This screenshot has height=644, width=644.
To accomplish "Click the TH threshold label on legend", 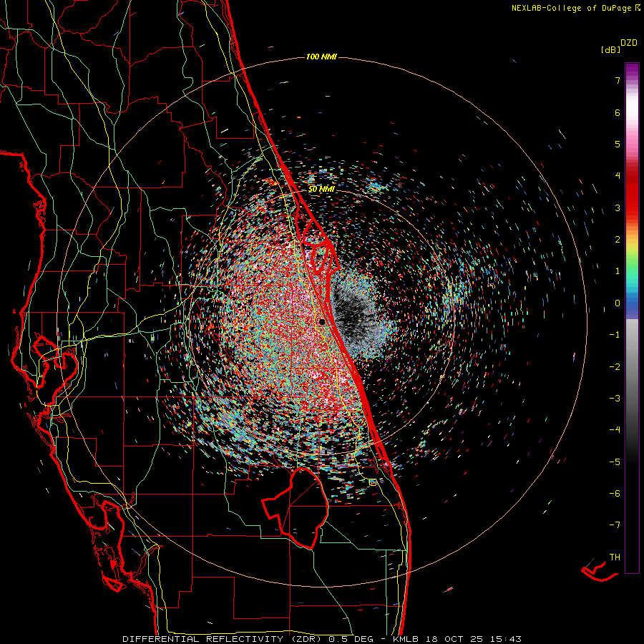I will tap(615, 557).
